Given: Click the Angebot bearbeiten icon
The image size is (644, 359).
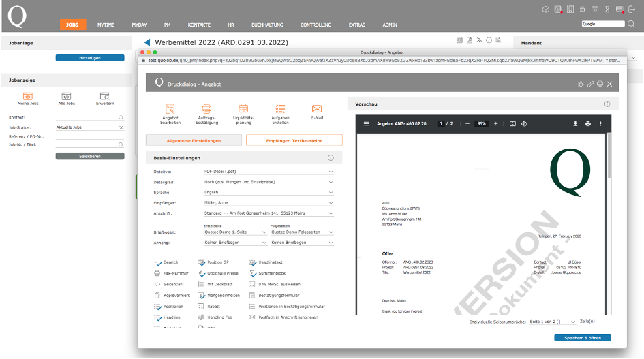Looking at the screenshot, I should point(170,109).
